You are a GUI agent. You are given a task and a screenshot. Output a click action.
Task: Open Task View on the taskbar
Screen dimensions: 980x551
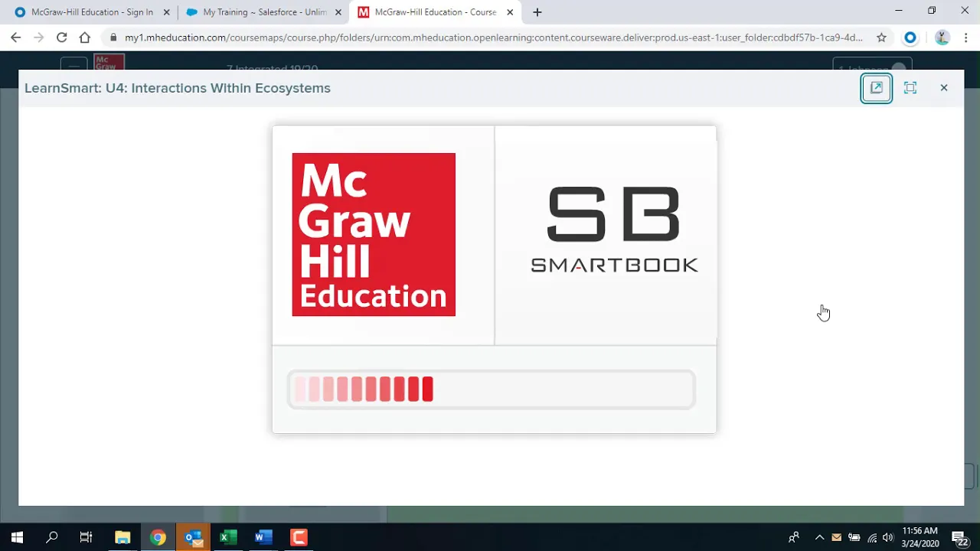point(87,537)
